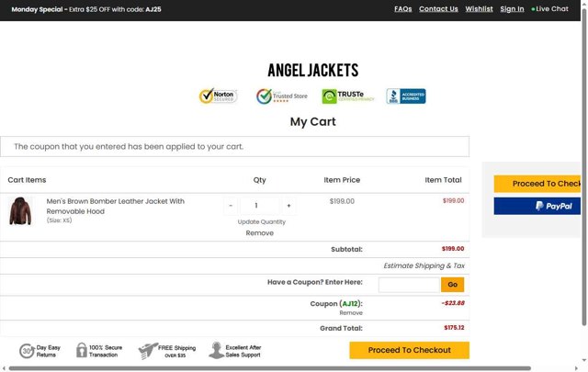Click the Subtotal amount $199.00
The height and width of the screenshot is (372, 588).
[x=453, y=249]
